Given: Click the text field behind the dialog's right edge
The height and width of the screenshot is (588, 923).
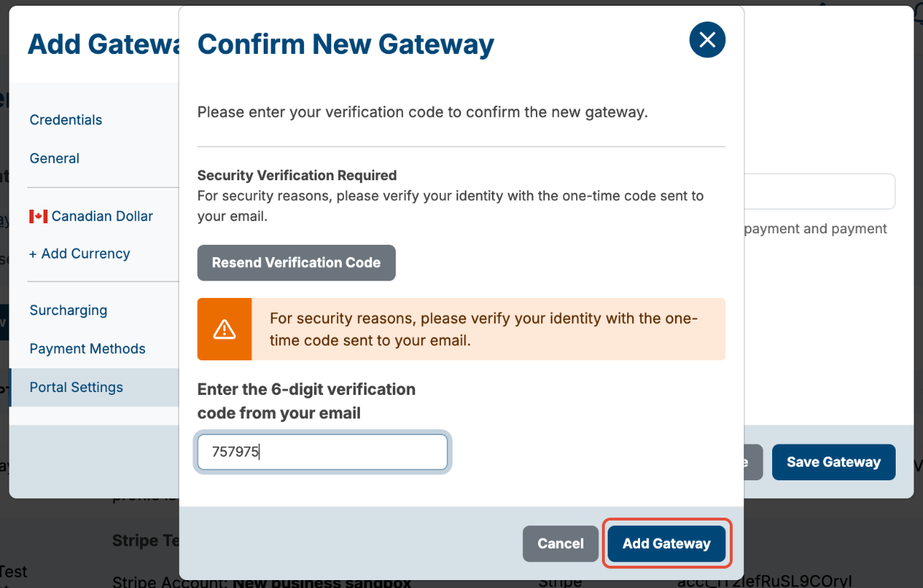Looking at the screenshot, I should point(820,192).
